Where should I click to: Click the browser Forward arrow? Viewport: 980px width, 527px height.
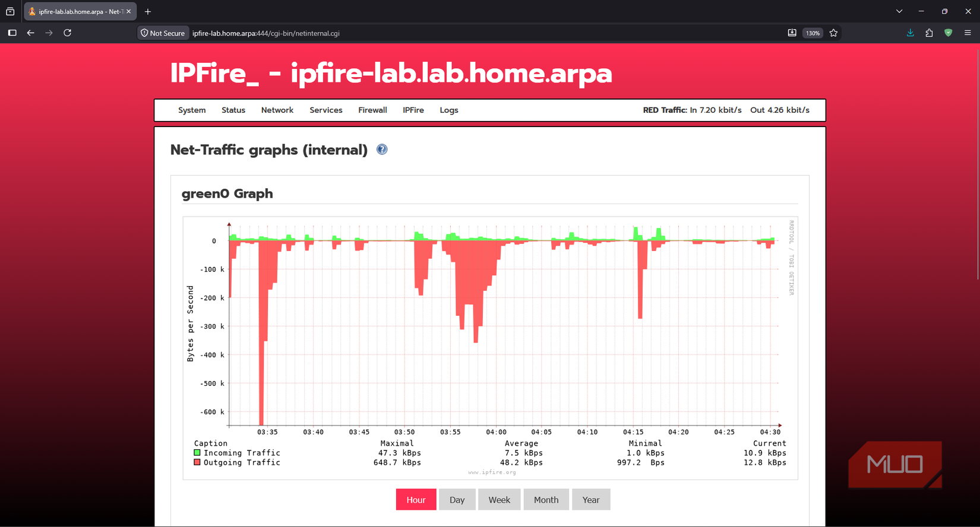click(x=49, y=33)
